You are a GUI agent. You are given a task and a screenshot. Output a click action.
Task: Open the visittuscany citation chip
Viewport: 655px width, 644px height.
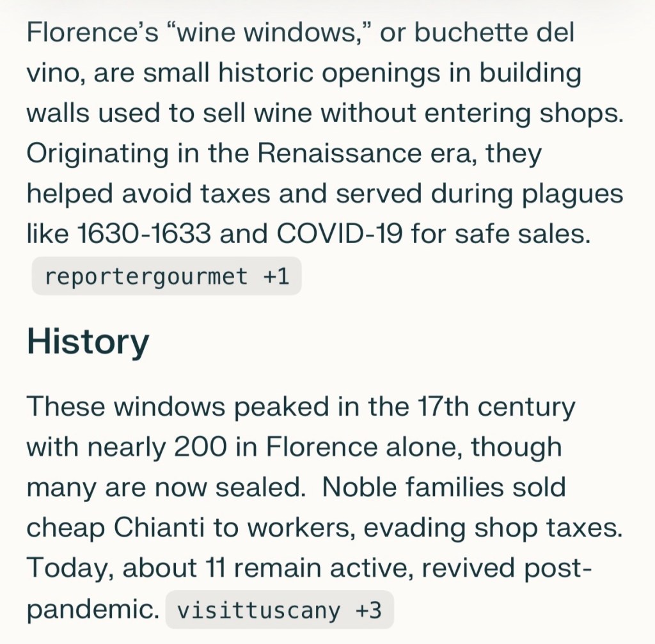(x=279, y=609)
